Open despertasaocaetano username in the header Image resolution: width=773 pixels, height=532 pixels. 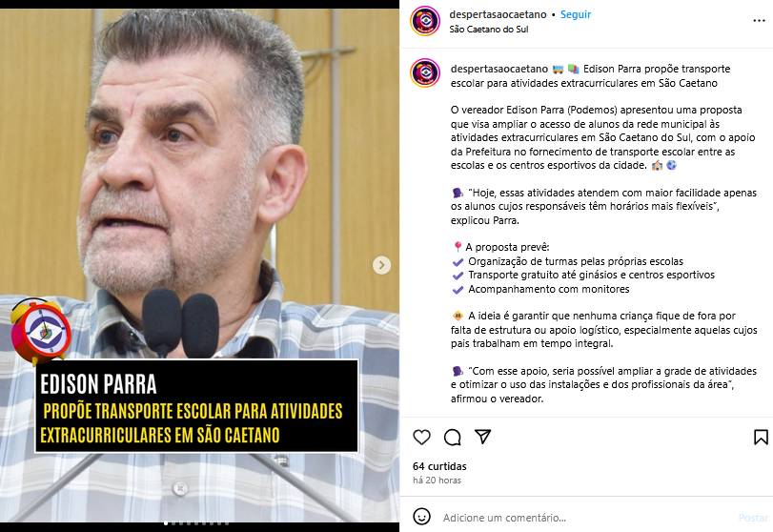(x=498, y=15)
